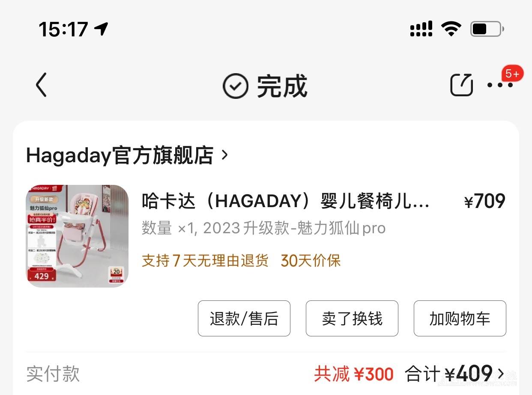Tap the back arrow icon
Screen dimensions: 532x395
tap(41, 84)
